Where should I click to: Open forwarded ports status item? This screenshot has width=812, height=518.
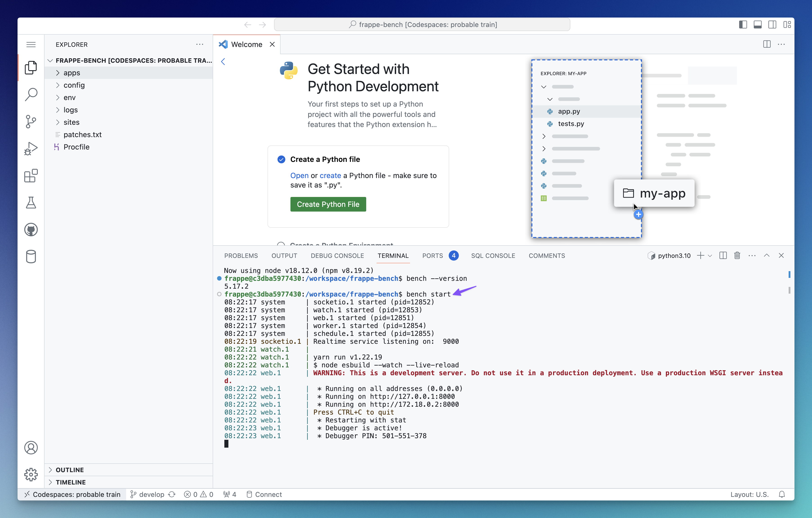(230, 494)
